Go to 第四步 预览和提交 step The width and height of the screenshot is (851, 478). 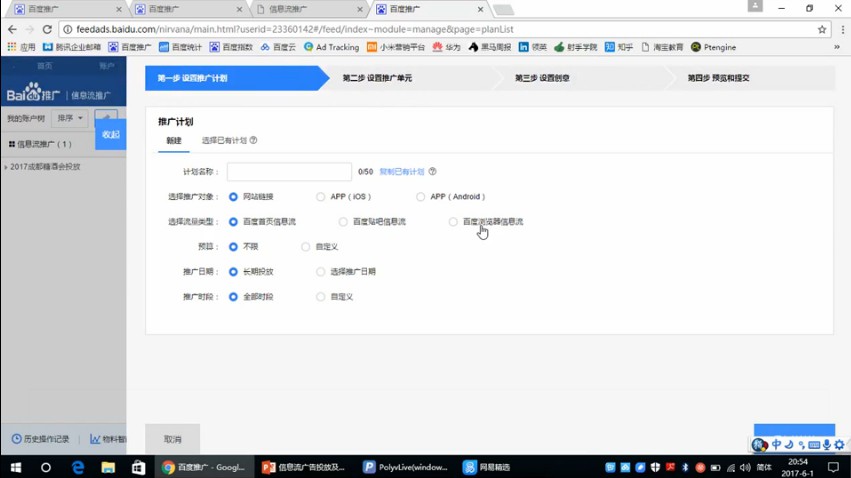click(x=719, y=78)
